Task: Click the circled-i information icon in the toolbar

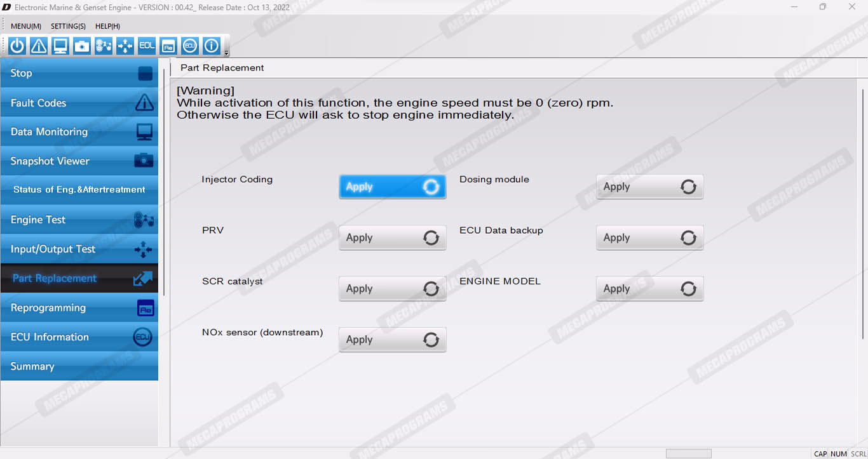Action: [212, 46]
